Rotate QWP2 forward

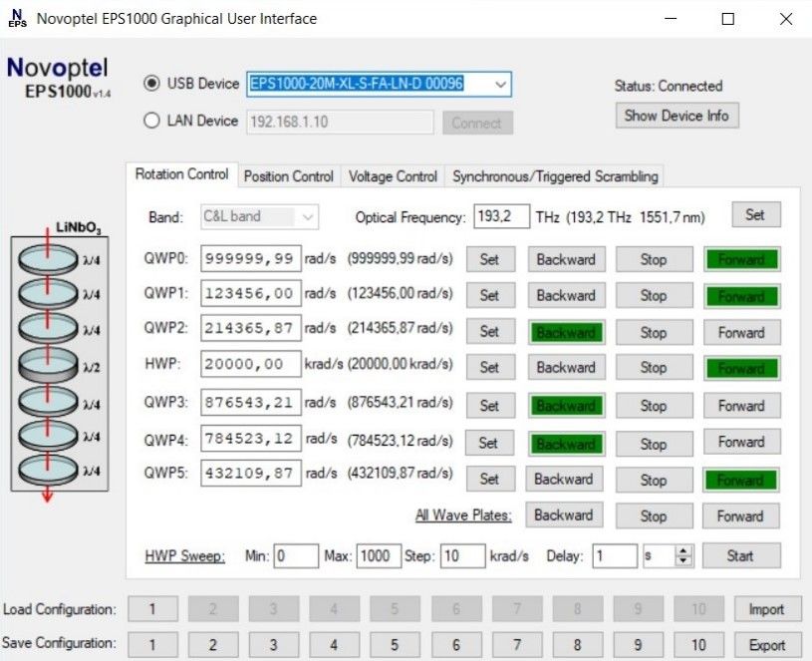click(741, 332)
